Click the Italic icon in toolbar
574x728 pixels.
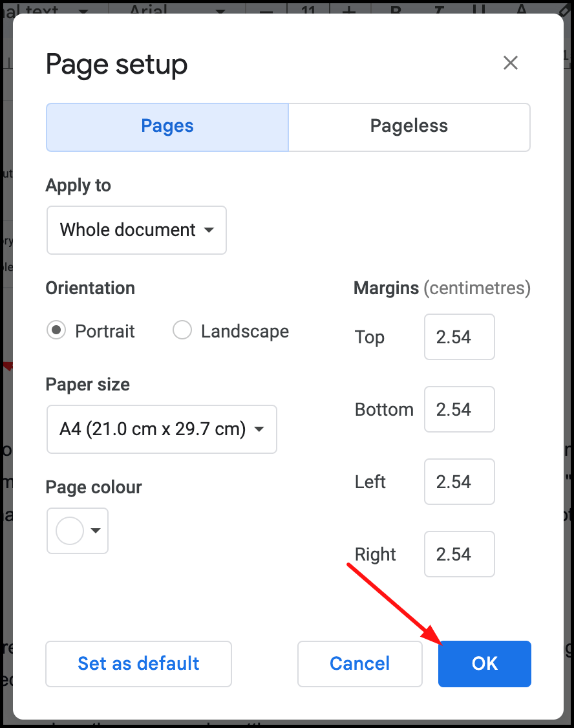coord(438,9)
